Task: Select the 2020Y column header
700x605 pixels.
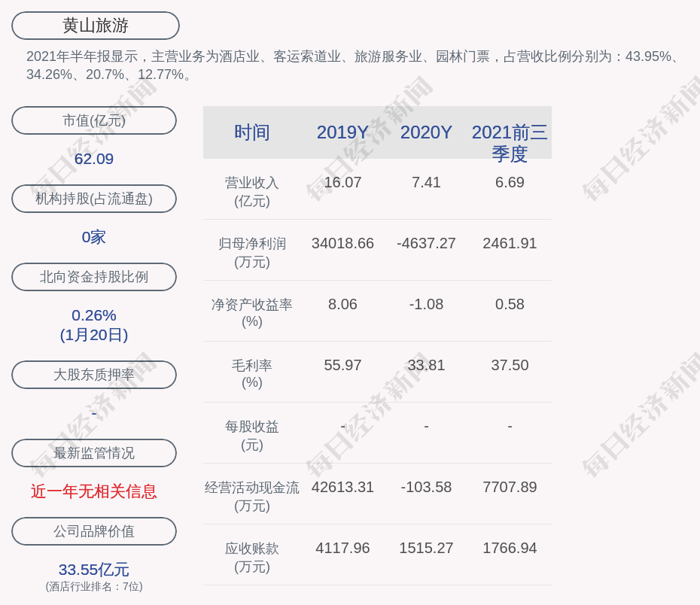Action: 426,132
